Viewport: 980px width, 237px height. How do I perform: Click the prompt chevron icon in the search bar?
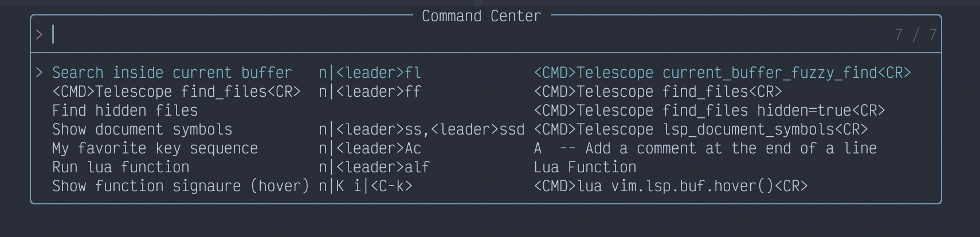(x=39, y=35)
